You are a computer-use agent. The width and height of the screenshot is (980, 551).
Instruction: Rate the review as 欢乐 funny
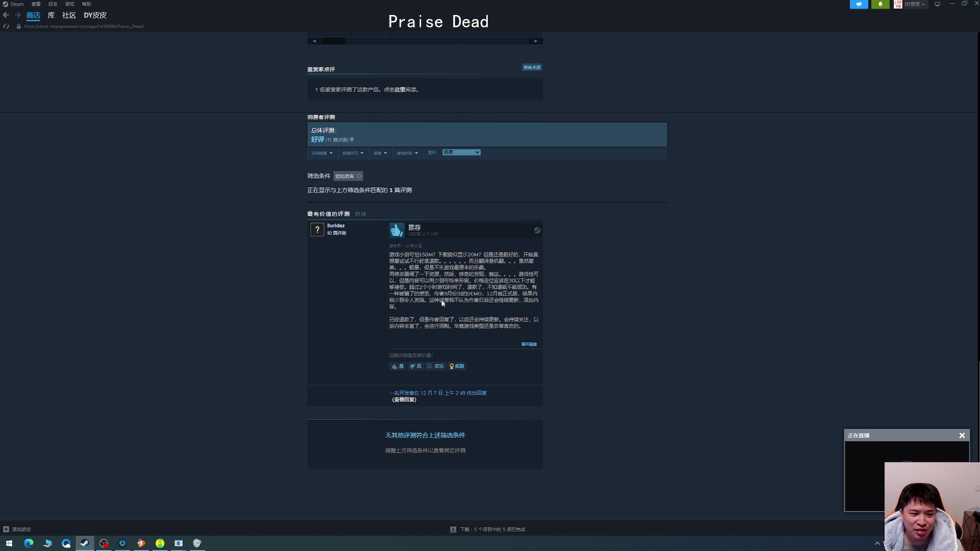(435, 366)
